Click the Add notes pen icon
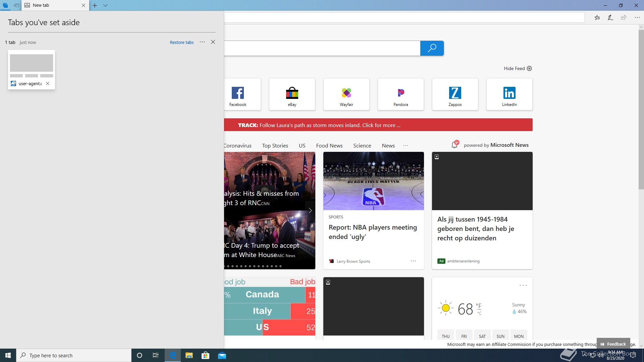The image size is (644, 362). coord(610,17)
